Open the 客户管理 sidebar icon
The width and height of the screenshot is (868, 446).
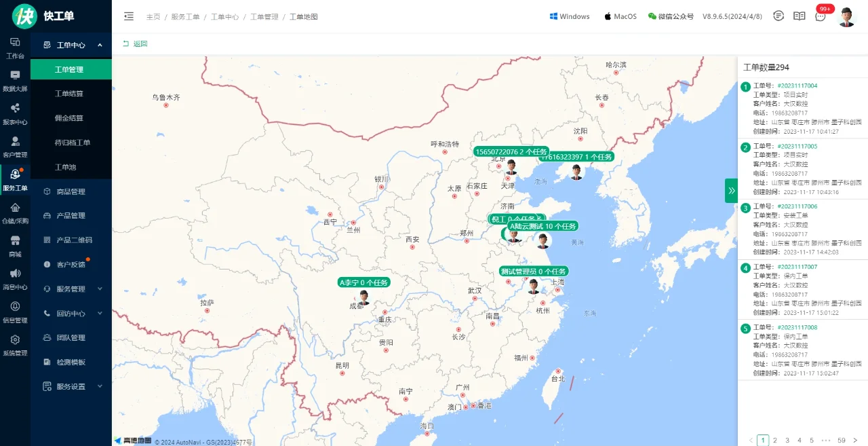click(x=15, y=145)
